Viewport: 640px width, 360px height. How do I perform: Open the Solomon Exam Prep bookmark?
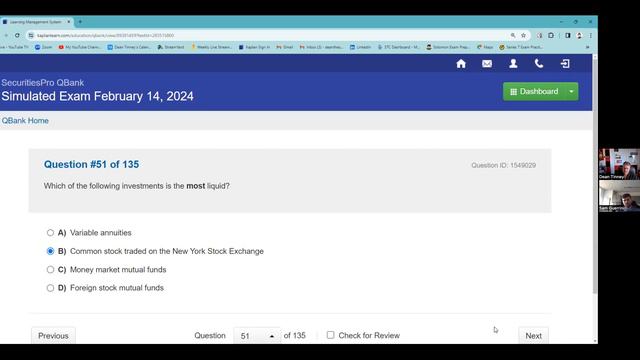[448, 47]
